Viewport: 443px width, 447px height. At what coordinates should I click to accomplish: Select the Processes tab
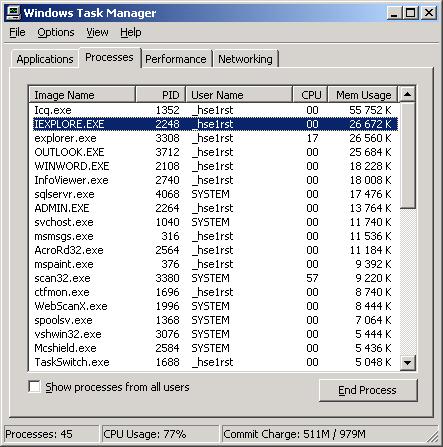(109, 57)
